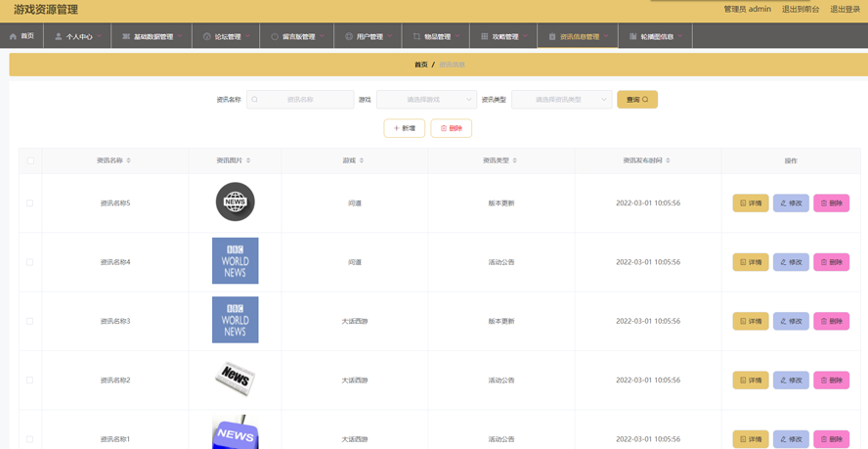The width and height of the screenshot is (868, 449).
Task: View 详情 for 资讯名称3
Action: click(751, 321)
